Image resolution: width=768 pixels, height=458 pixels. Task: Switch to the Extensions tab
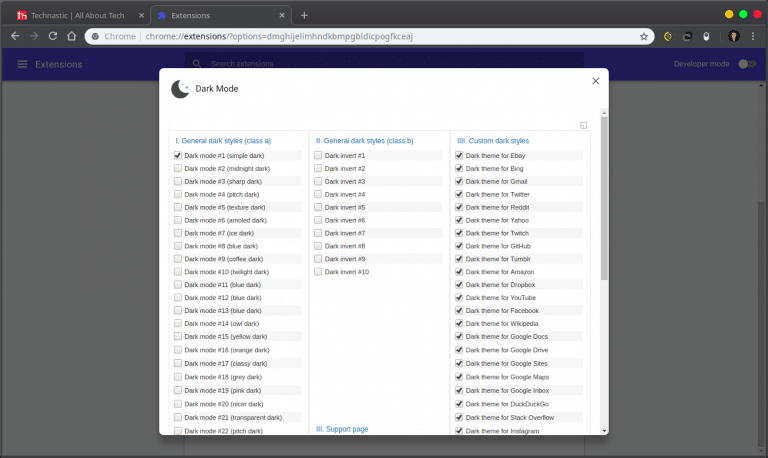click(x=191, y=16)
